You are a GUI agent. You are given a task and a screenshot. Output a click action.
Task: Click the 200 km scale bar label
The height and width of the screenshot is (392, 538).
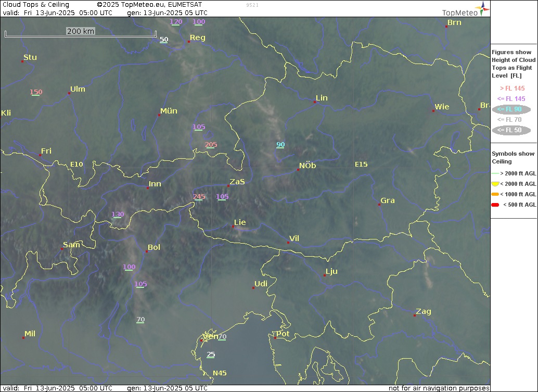[81, 31]
